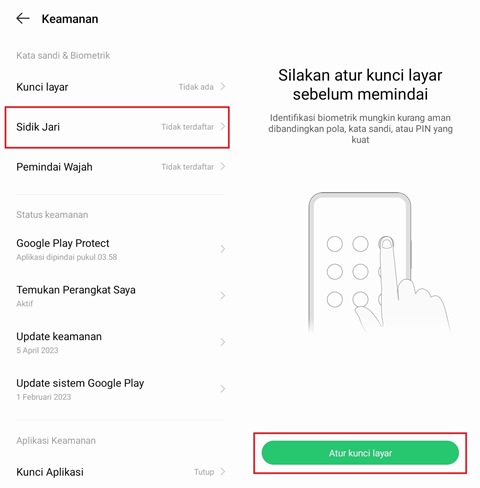The width and height of the screenshot is (480, 488).
Task: Tap the Update sistem Google Play chevron
Action: click(223, 389)
